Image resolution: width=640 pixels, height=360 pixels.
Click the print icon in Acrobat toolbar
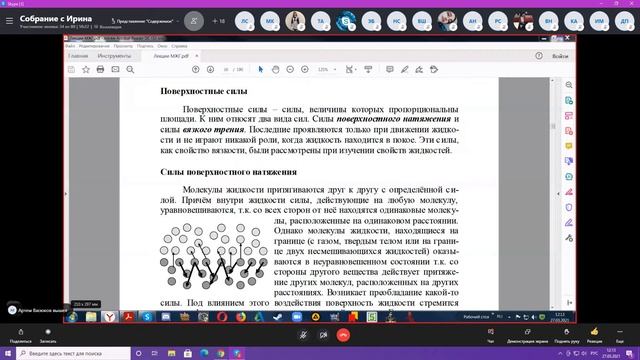(100, 69)
